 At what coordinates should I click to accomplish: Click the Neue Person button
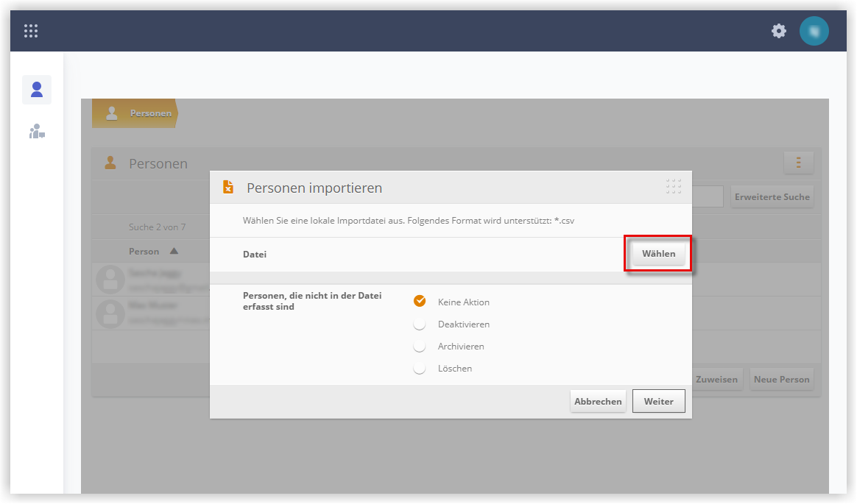pos(782,380)
